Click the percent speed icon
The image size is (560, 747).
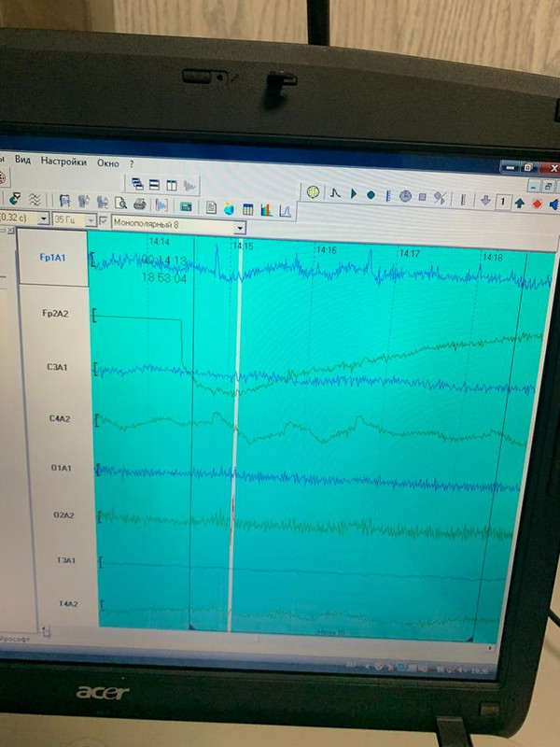click(440, 198)
